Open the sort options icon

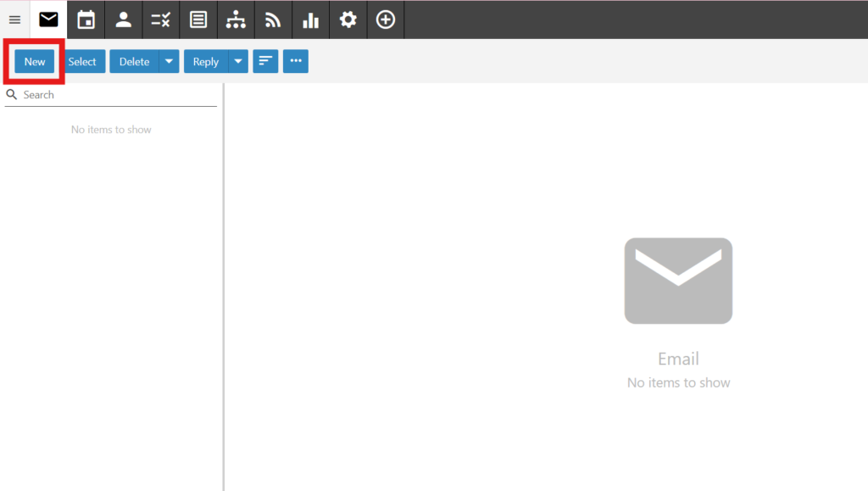click(265, 61)
